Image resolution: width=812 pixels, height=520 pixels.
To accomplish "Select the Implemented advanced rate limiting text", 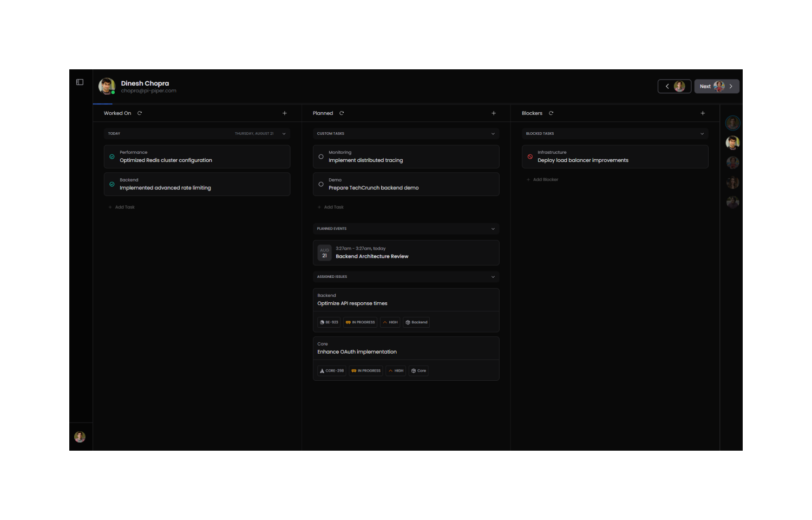I will point(166,188).
